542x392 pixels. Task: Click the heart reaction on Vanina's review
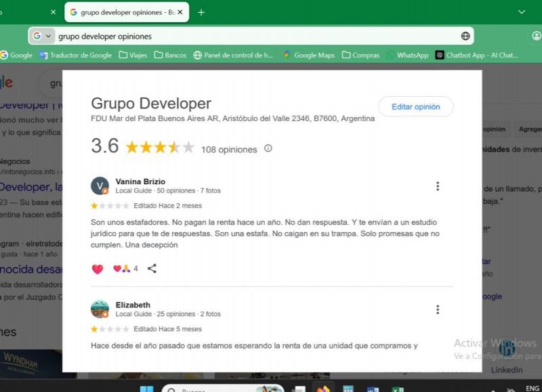98,269
